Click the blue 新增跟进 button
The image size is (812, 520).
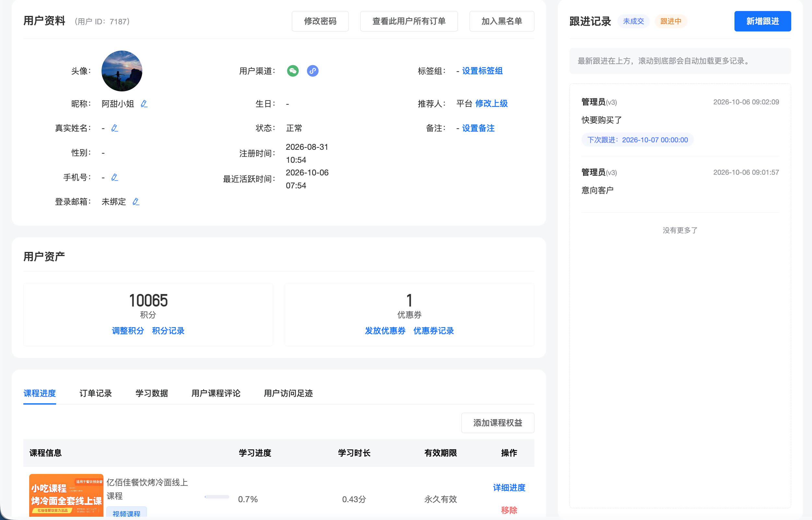click(x=762, y=21)
